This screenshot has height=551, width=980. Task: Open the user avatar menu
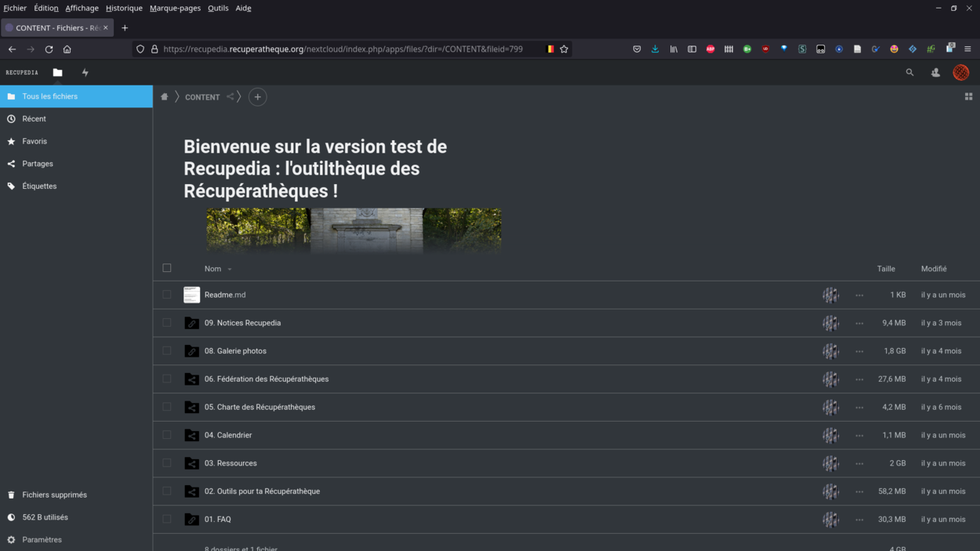tap(960, 72)
